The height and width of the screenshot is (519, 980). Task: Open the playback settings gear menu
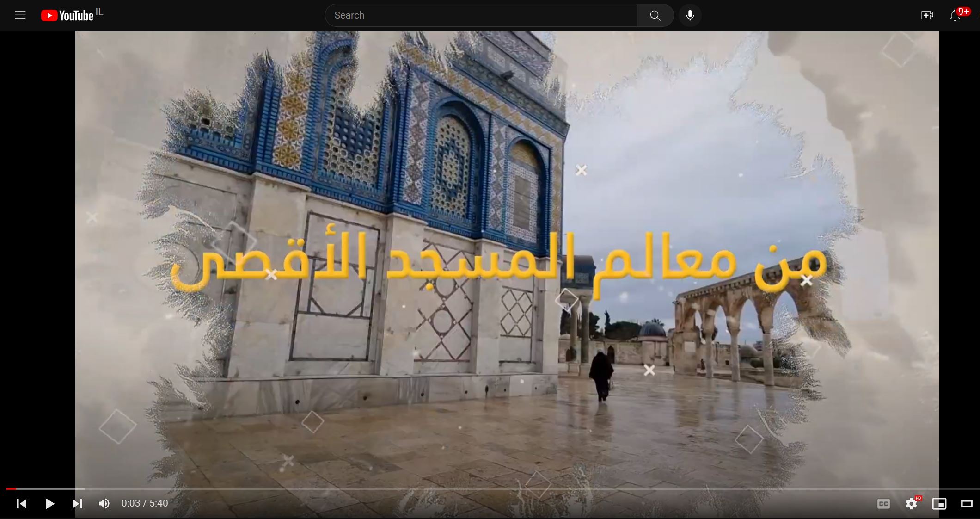point(912,504)
